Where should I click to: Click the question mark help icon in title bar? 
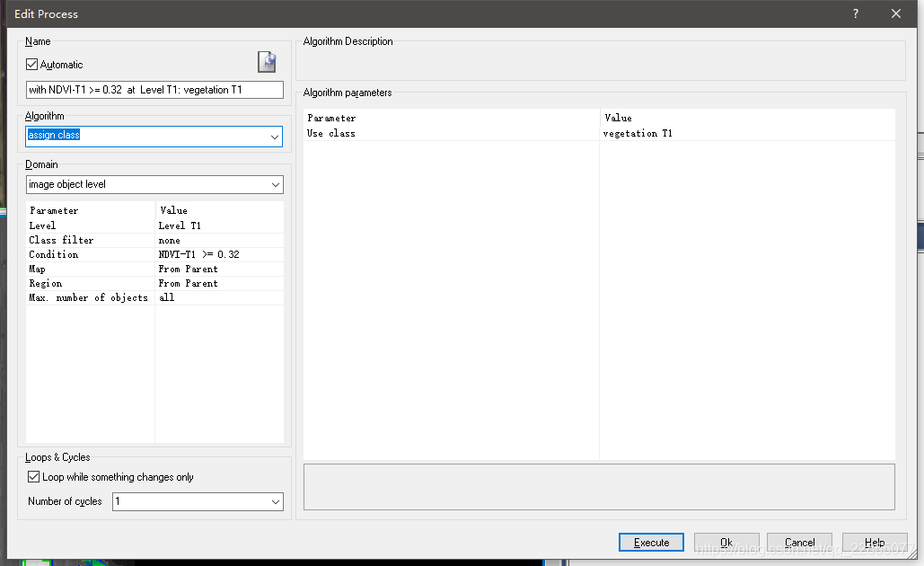(856, 13)
